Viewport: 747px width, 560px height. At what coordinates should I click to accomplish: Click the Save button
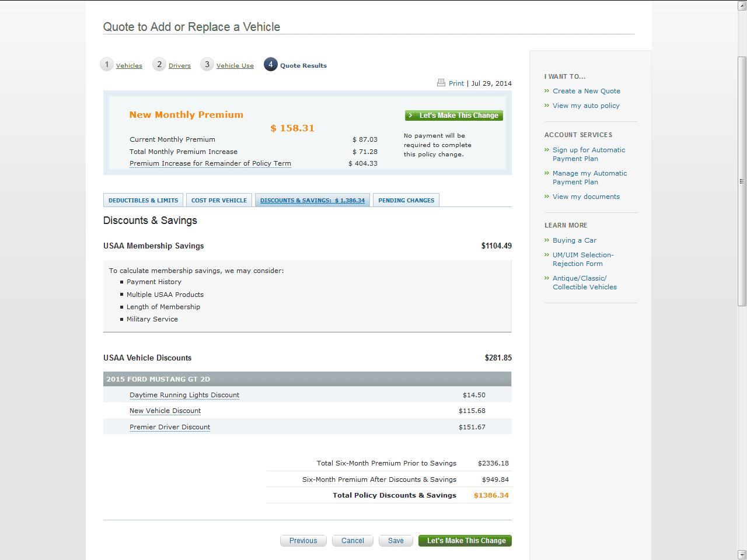pyautogui.click(x=396, y=541)
